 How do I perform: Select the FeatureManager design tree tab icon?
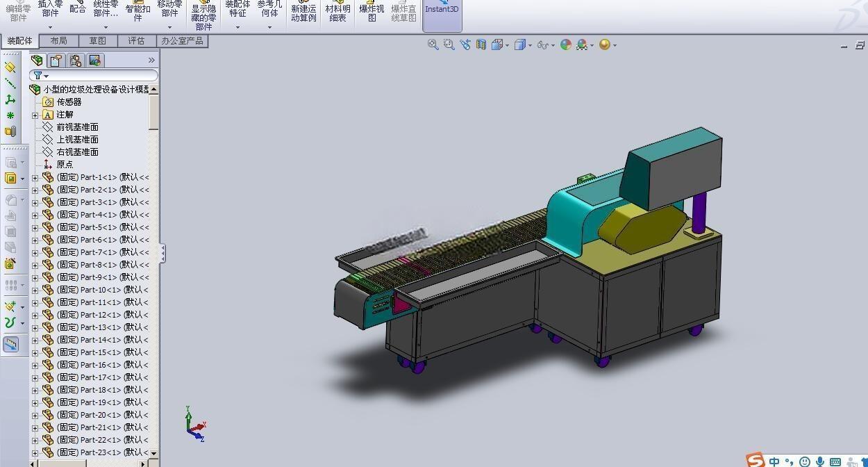pos(37,60)
